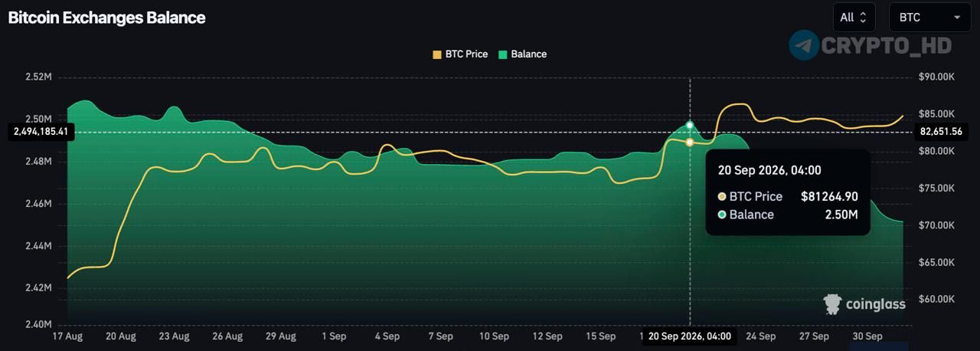Viewport: 980px width, 351px height.
Task: Click the 82,651.56 right axis label
Action: 940,132
